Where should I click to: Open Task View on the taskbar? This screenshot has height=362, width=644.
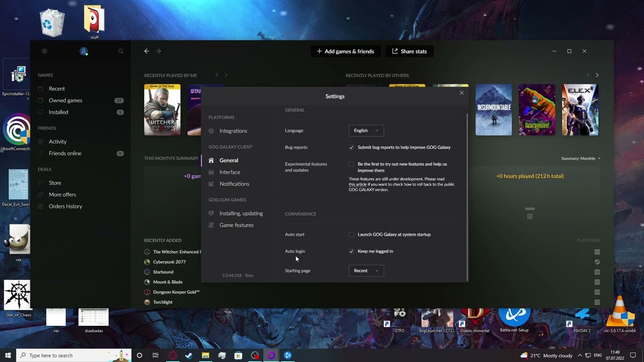click(x=155, y=355)
